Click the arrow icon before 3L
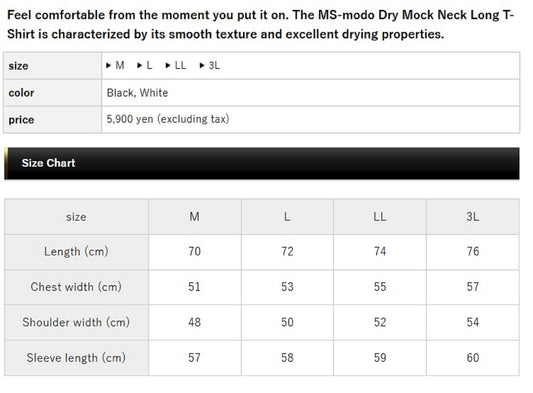The image size is (533, 393). coord(202,65)
